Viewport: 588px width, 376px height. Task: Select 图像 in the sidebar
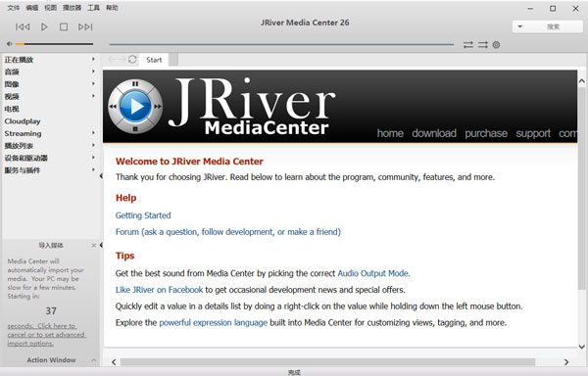point(12,84)
